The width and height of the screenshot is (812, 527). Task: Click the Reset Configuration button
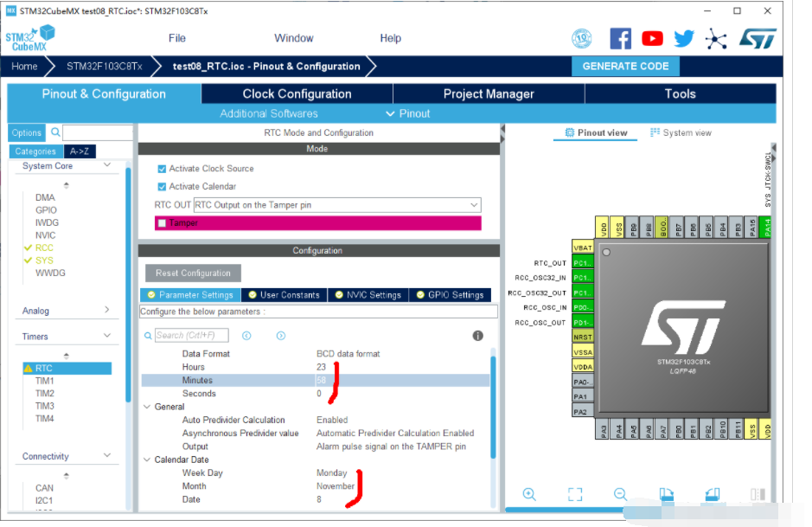[x=193, y=273]
